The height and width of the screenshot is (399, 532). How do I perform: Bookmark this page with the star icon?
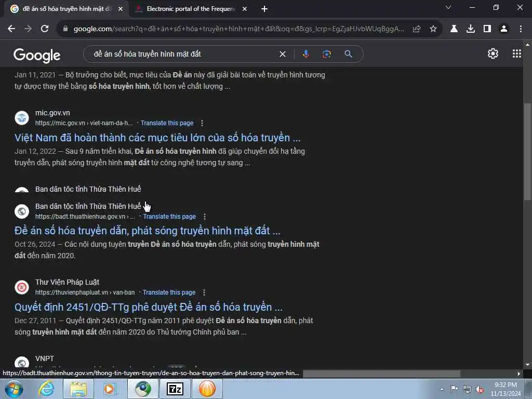click(433, 29)
